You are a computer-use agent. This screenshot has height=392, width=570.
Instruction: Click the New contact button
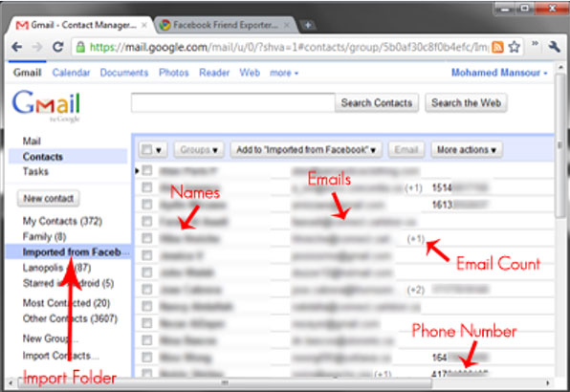point(49,198)
